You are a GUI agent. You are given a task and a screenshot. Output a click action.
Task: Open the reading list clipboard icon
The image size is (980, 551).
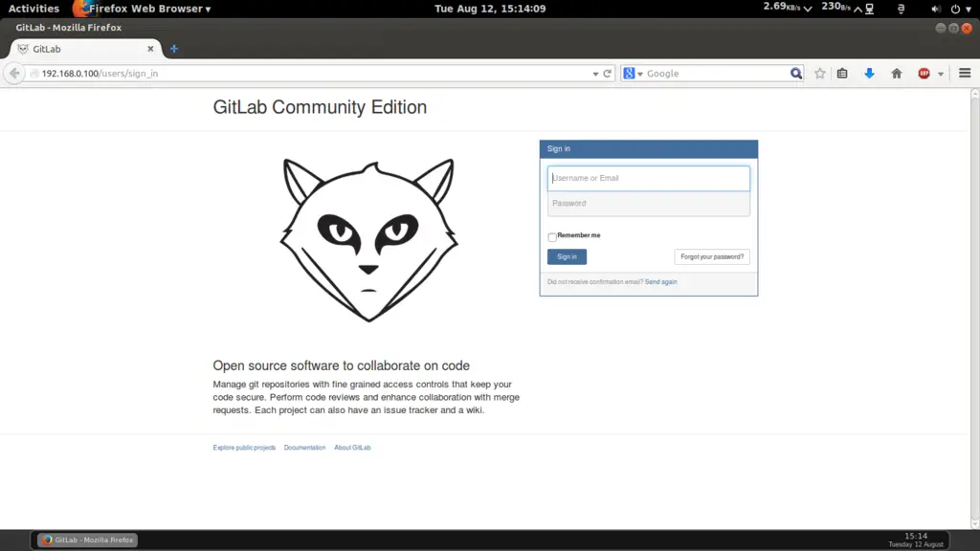(842, 73)
